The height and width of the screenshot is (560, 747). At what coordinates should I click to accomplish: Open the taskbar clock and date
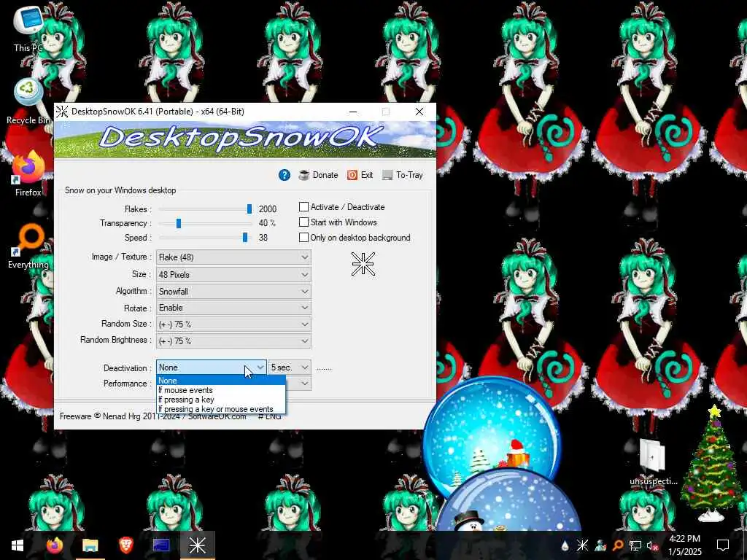(x=684, y=545)
